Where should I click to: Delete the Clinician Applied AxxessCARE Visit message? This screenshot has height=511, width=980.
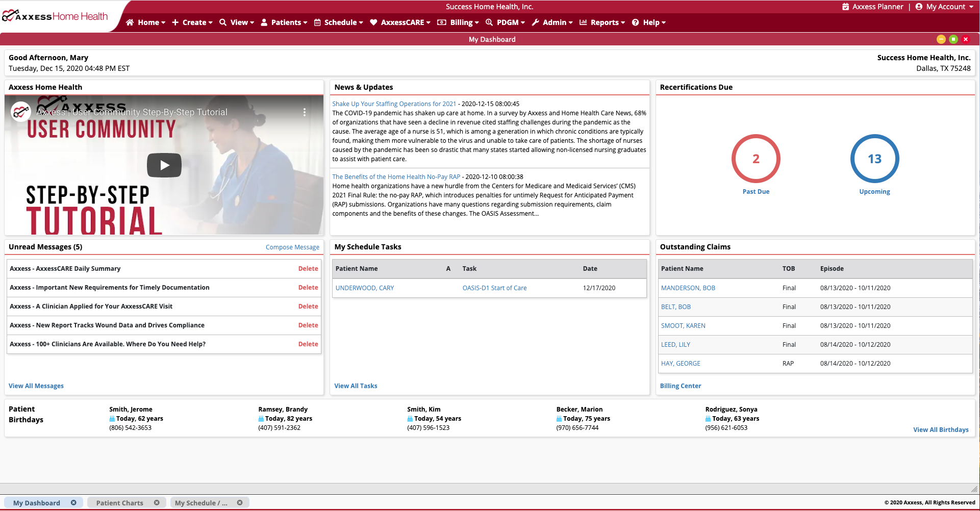(x=308, y=306)
